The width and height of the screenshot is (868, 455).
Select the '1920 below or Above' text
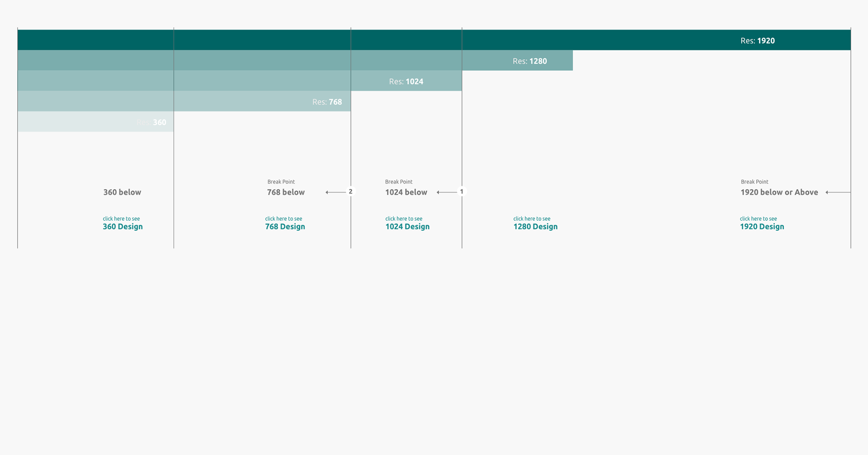[x=779, y=192]
